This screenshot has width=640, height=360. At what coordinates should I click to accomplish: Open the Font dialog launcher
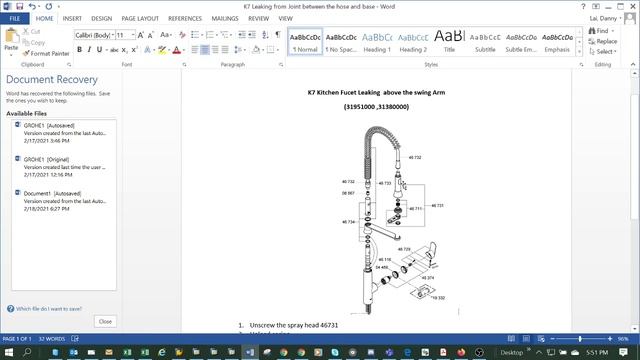coord(184,64)
